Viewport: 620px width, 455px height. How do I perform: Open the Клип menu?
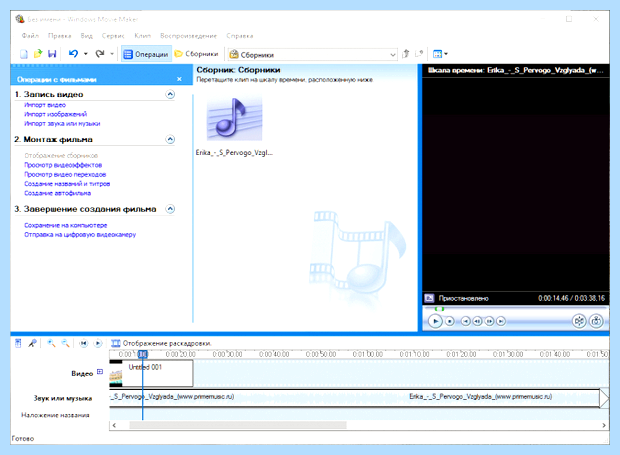pos(142,36)
